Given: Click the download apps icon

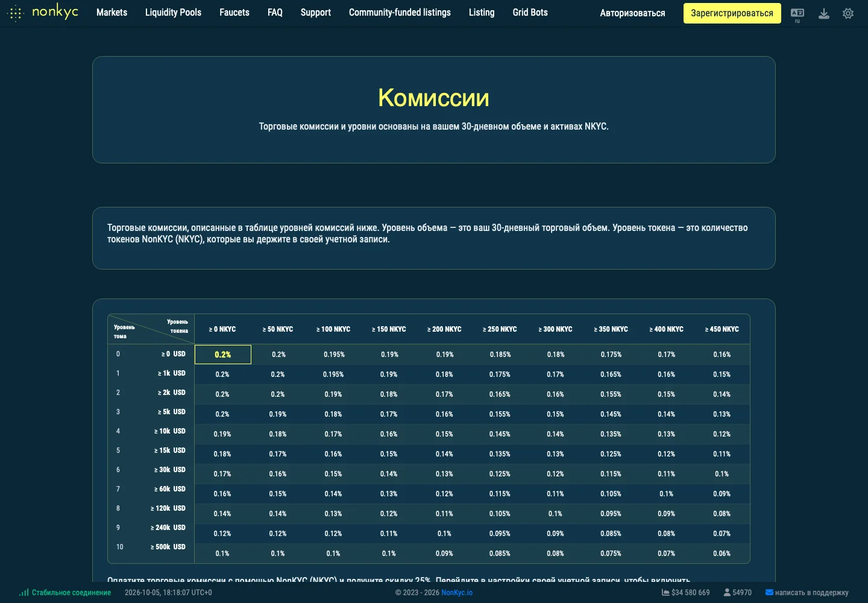Looking at the screenshot, I should (x=824, y=13).
